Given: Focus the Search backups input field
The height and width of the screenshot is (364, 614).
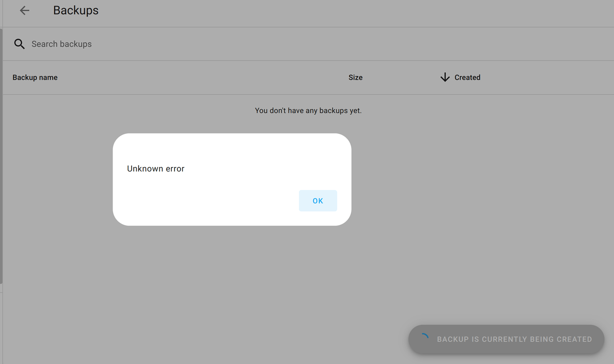Looking at the screenshot, I should click(133, 44).
